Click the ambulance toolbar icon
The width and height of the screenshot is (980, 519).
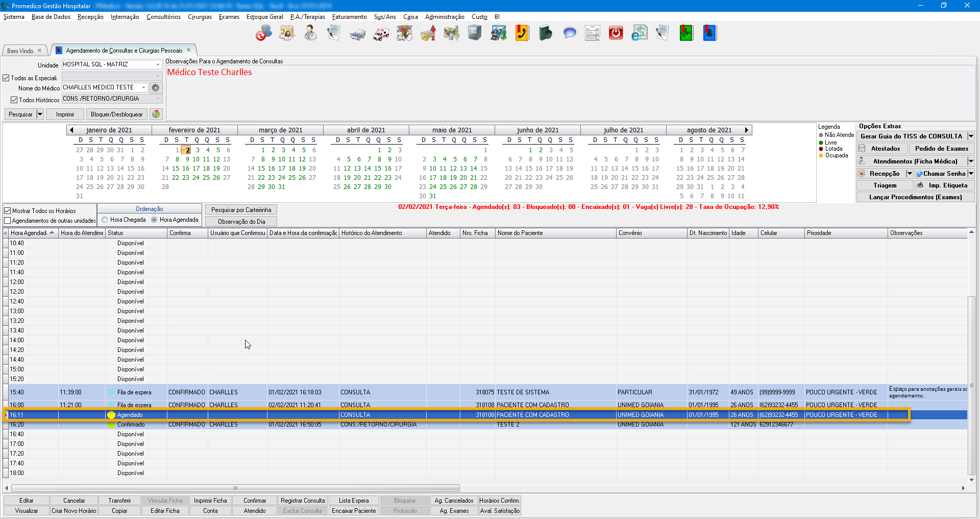[x=381, y=34]
